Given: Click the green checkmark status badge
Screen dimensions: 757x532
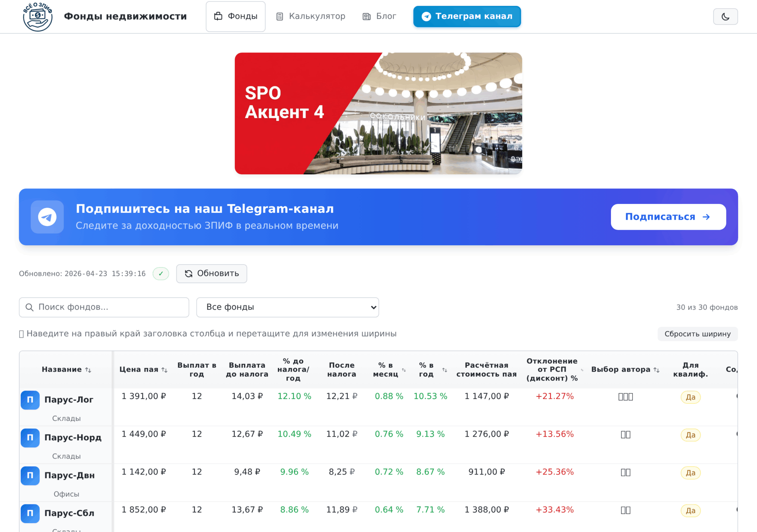Looking at the screenshot, I should 161,274.
